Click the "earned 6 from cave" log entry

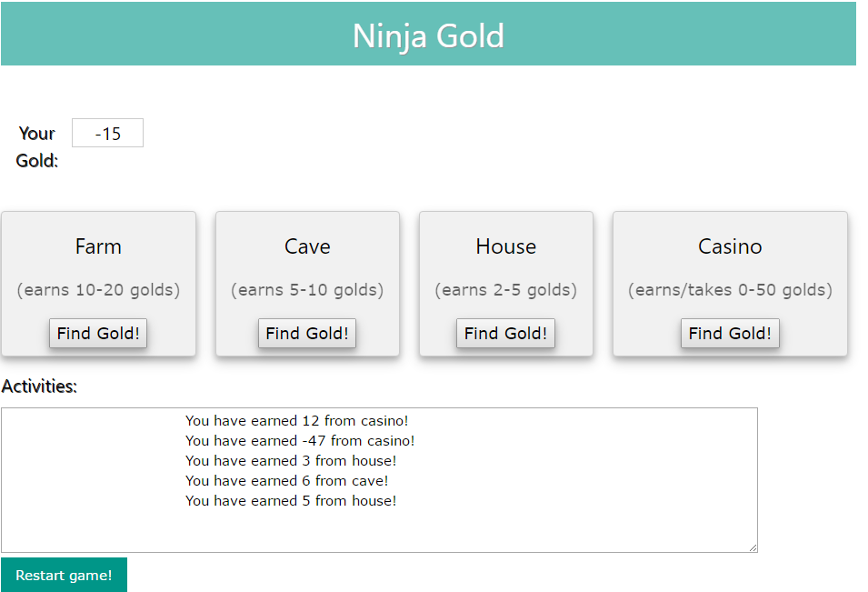click(287, 481)
